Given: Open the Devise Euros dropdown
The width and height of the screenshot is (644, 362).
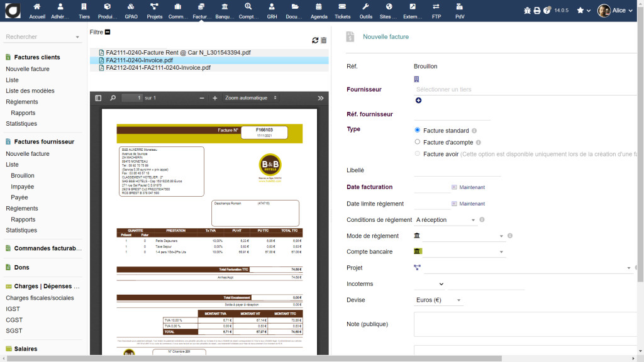Looking at the screenshot, I should click(x=438, y=300).
